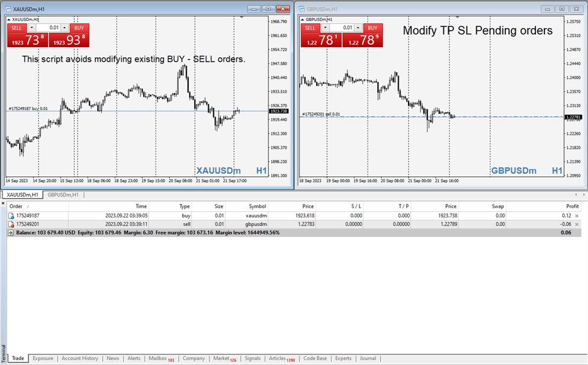This screenshot has height=365, width=588.
Task: Collapse one-click trading triangle on GBPUSDm chart
Action: (303, 20)
